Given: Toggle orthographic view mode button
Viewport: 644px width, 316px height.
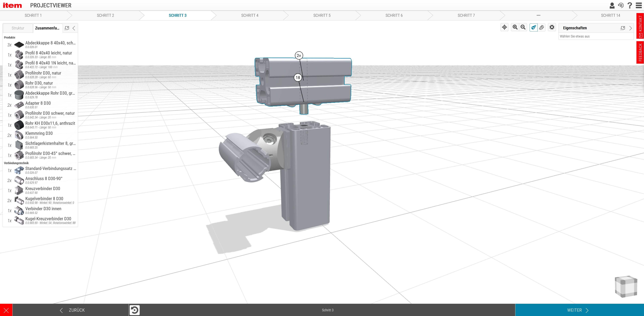Looking at the screenshot, I should point(542,27).
